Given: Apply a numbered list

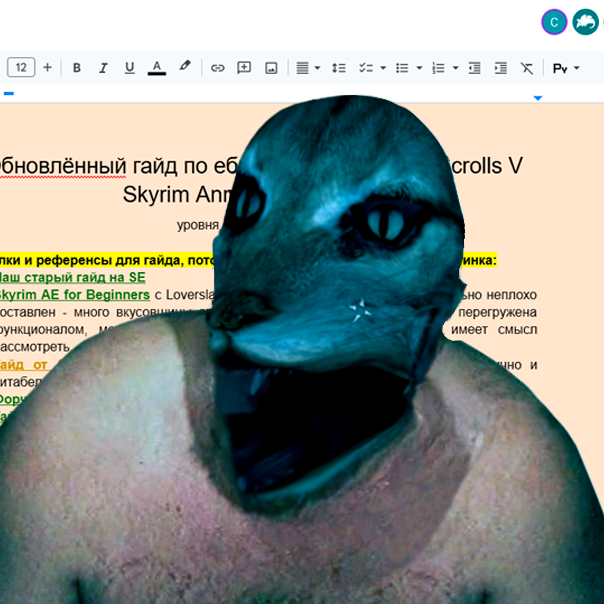Looking at the screenshot, I should [x=438, y=68].
